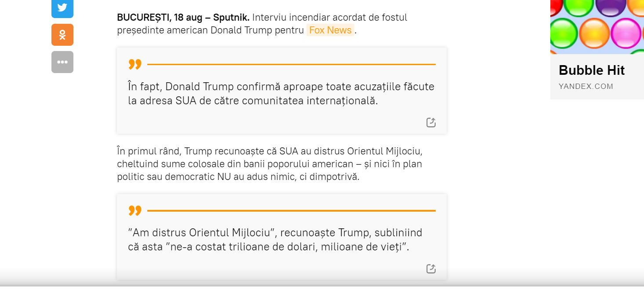Screen dimensions: 644x297
Task: Click share icon in the first quote box
Action: [431, 122]
